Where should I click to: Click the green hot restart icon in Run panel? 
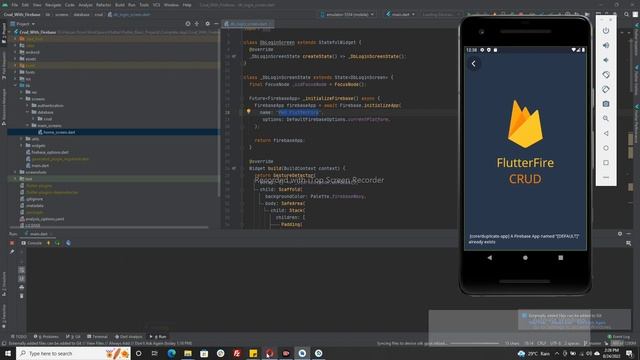(58, 243)
